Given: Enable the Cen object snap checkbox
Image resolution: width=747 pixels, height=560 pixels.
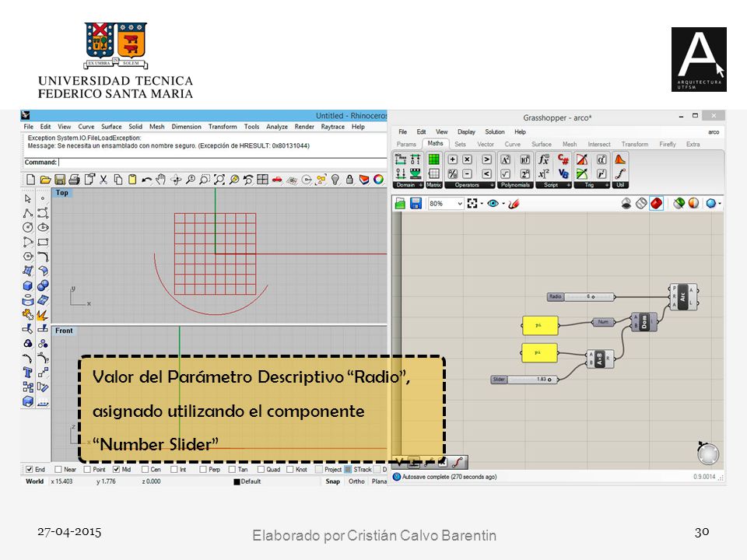Looking at the screenshot, I should (x=145, y=470).
